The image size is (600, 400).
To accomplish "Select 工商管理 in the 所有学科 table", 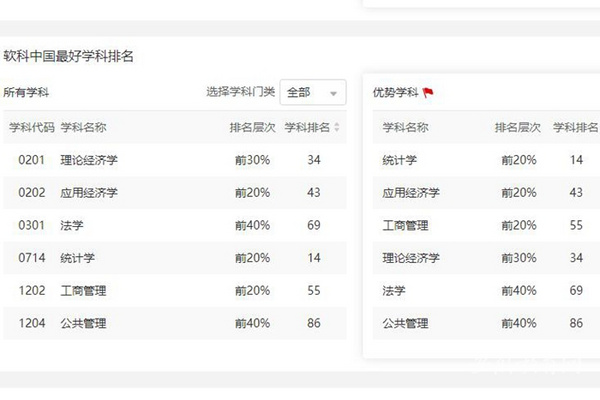I will 83,291.
